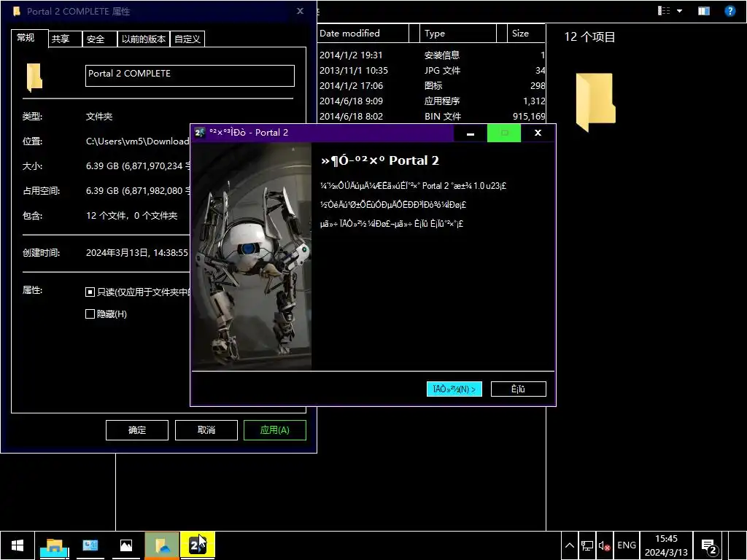Open the Portal 2 installer taskbar icon
This screenshot has height=560, width=747.
tap(197, 545)
